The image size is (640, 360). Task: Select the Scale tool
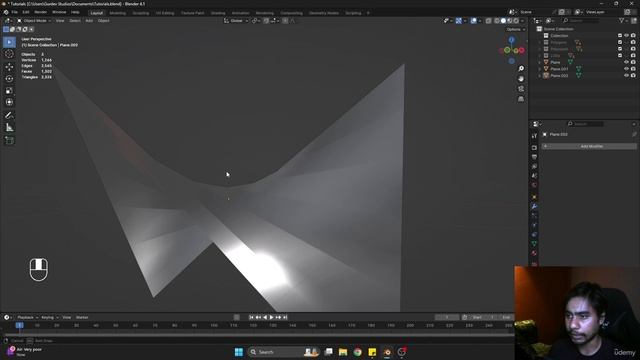(9, 90)
